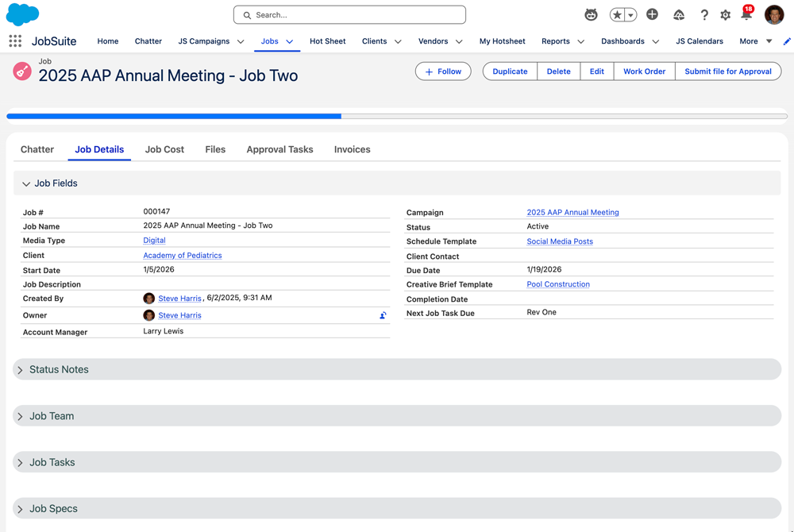Open the user profile avatar menu

coord(773,14)
